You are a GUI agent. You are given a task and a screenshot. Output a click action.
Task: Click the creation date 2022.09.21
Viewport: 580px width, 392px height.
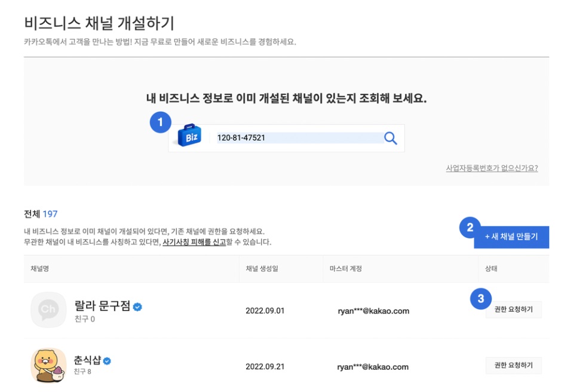[265, 367]
